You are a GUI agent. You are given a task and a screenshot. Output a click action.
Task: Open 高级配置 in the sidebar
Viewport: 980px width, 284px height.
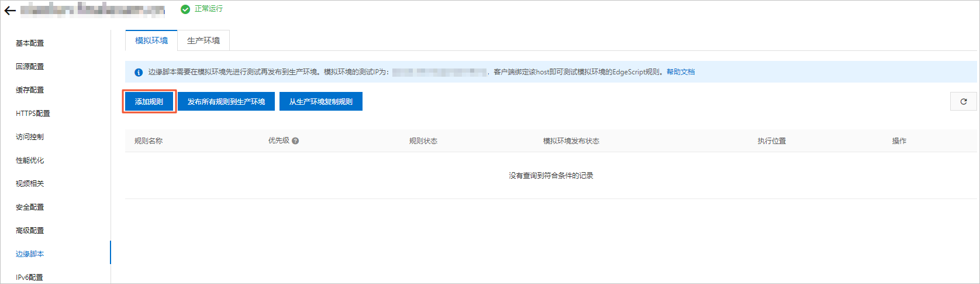pos(30,231)
